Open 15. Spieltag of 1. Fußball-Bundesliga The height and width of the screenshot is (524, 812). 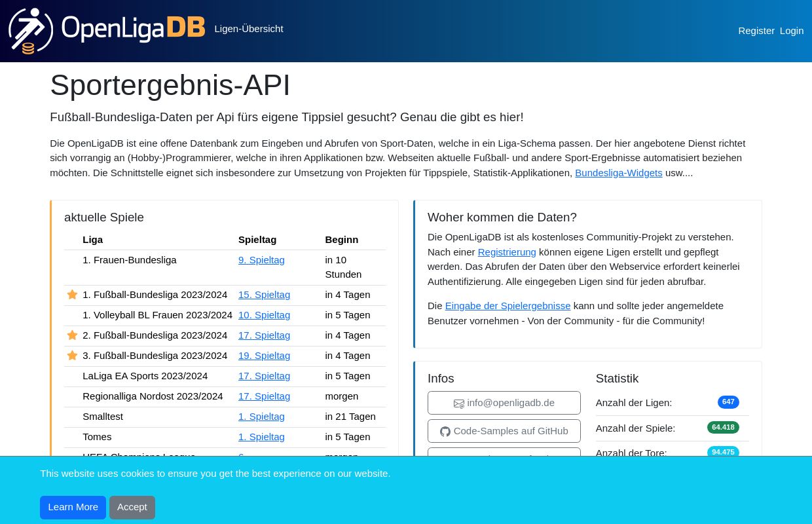[x=264, y=295]
